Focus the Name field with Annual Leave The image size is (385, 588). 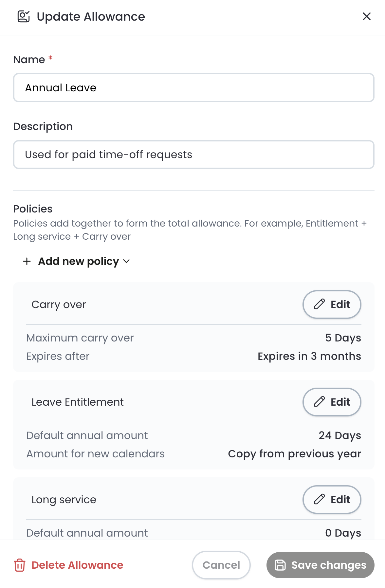click(x=194, y=87)
